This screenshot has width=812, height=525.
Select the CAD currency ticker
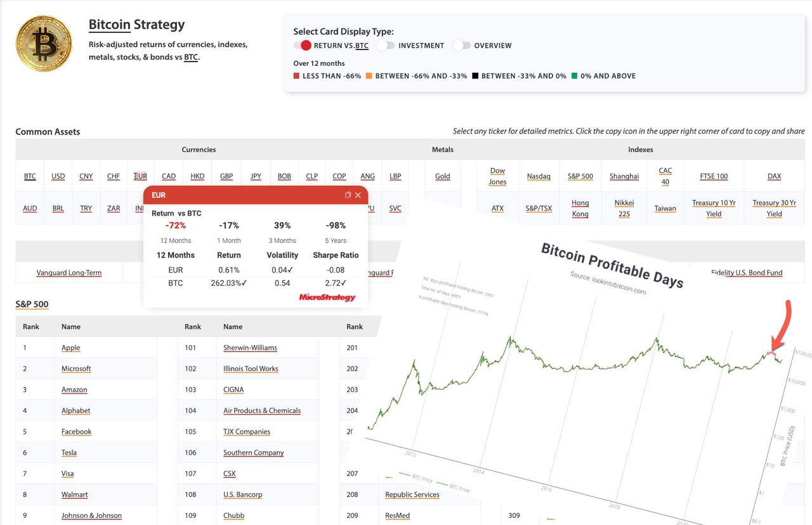(169, 176)
